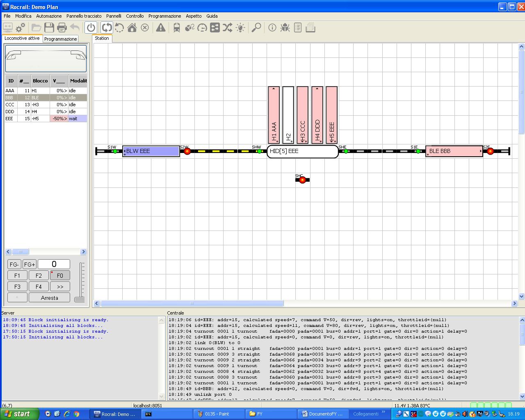
Task: Click the HID[5] EEE staging block
Action: 303,151
